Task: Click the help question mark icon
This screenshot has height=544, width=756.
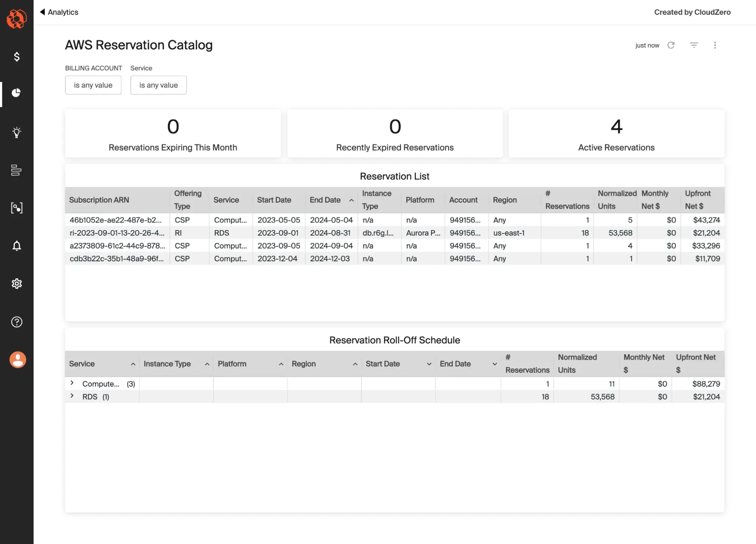Action: 16,322
